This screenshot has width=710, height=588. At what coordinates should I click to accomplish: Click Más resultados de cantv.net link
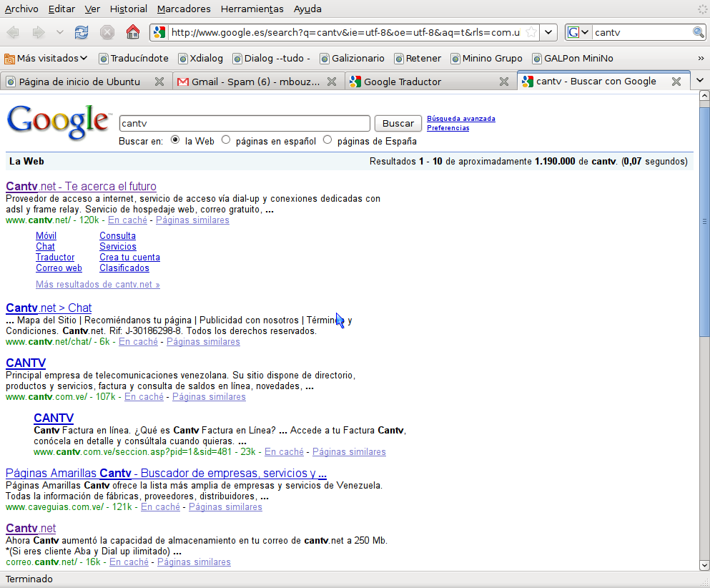point(98,285)
